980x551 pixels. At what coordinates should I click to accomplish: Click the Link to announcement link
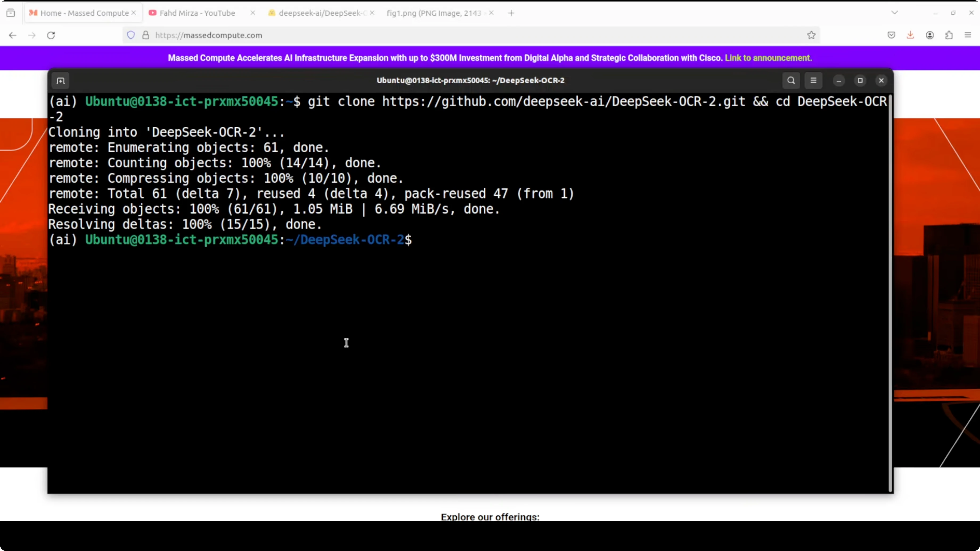pyautogui.click(x=768, y=58)
